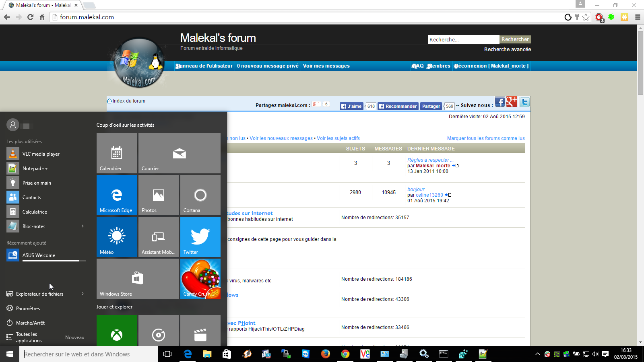The image size is (644, 362).
Task: Launch VLC media player from most used
Action: [x=46, y=154]
